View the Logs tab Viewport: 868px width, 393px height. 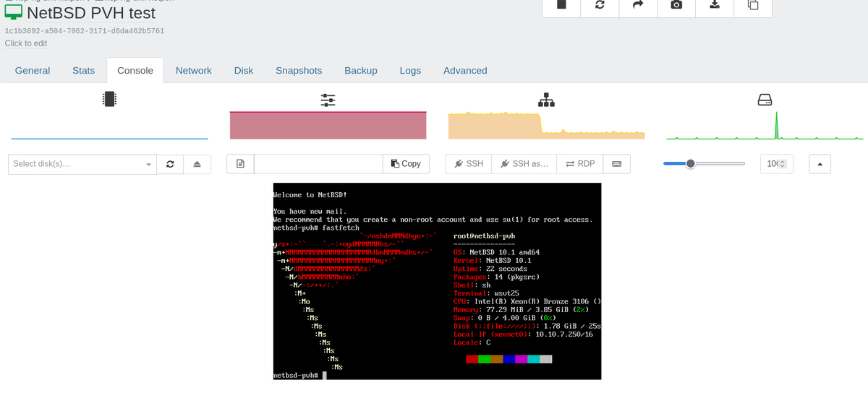[410, 71]
